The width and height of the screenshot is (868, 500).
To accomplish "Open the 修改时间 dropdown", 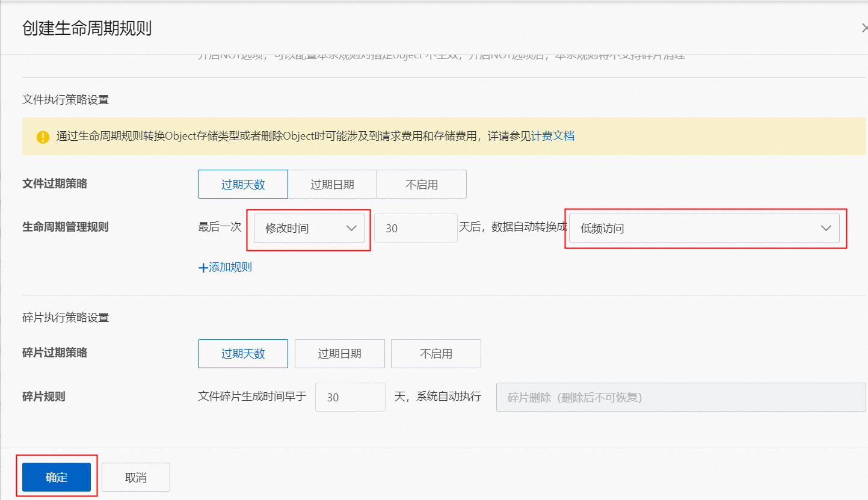I will coord(309,229).
